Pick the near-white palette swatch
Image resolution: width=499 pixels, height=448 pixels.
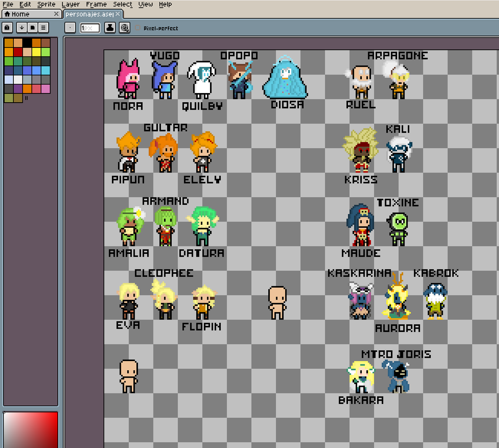18,79
